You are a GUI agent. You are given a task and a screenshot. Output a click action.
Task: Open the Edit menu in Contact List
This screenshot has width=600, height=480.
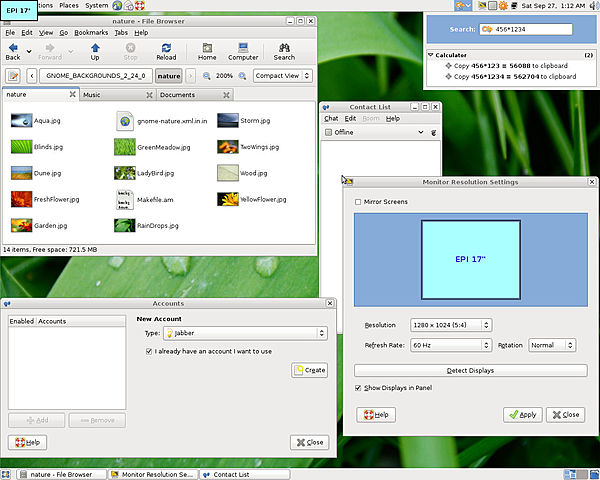[x=350, y=119]
